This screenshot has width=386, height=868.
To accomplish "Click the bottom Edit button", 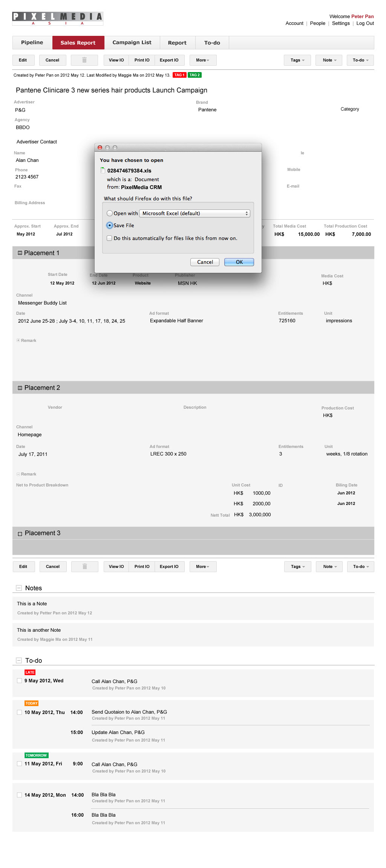I will [x=23, y=566].
